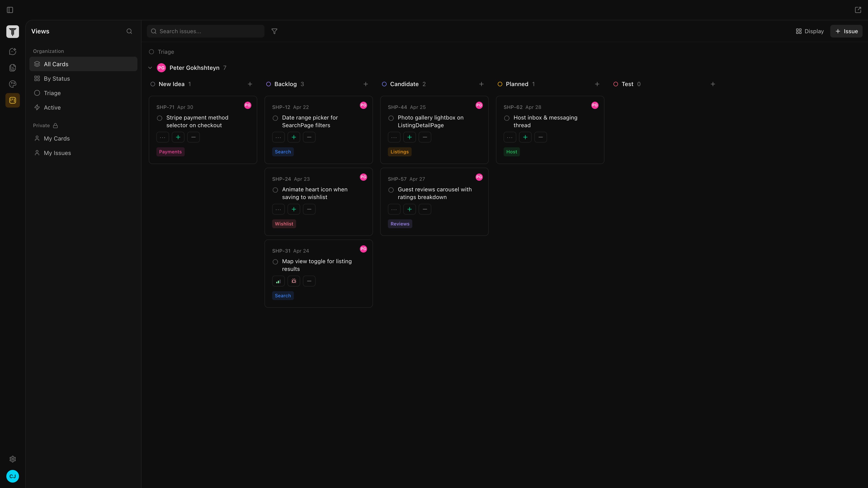
Task: Open My Cards view
Action: click(x=84, y=138)
